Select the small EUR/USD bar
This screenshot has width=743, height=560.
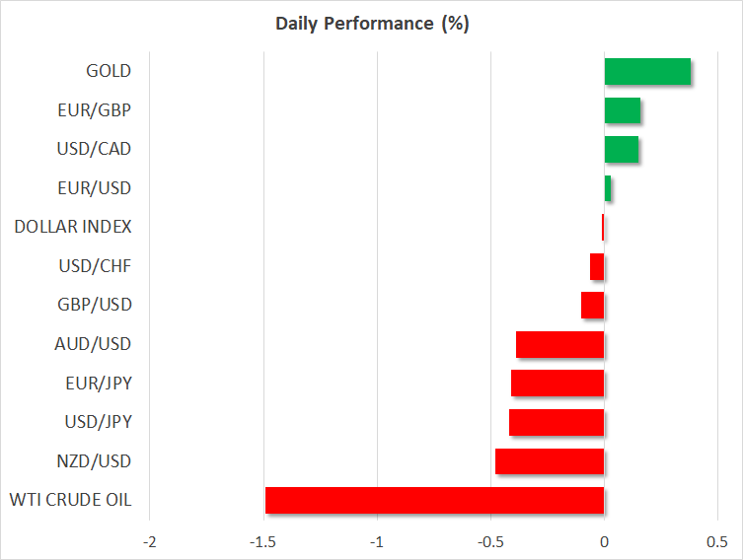click(608, 188)
